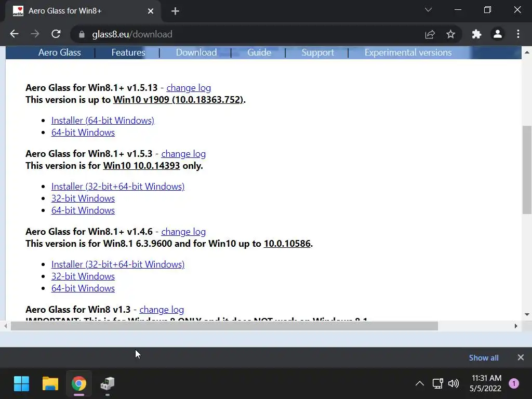This screenshot has height=399, width=532.
Task: Open Experimental versions page
Action: (408, 52)
